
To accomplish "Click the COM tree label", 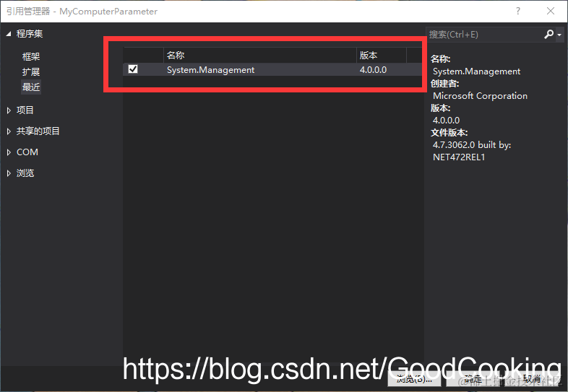I will [27, 152].
